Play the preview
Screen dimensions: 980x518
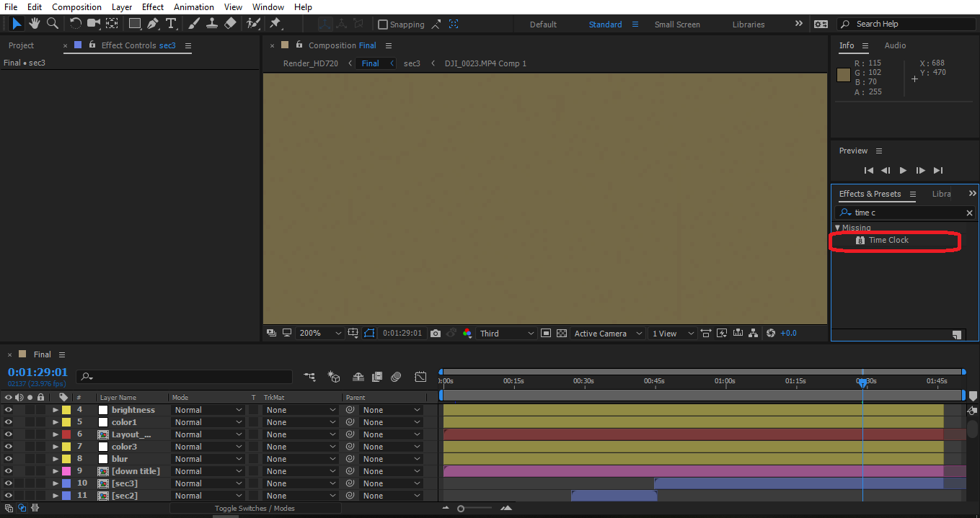coord(903,171)
